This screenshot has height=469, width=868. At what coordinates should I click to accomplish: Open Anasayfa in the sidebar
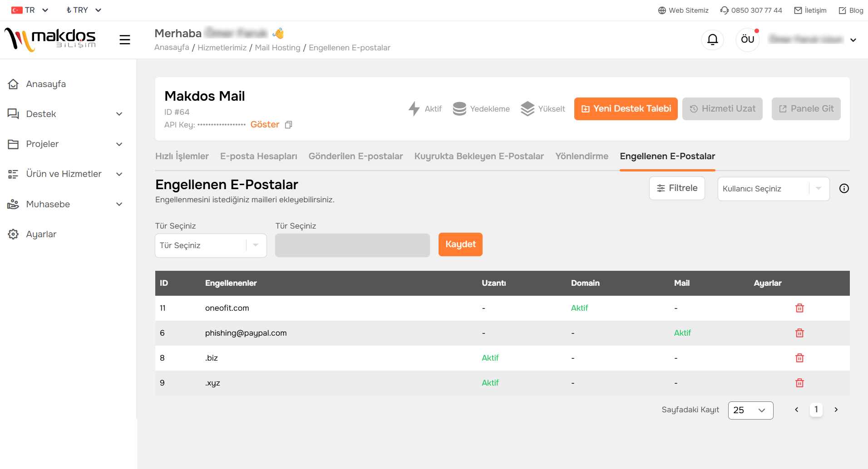(46, 84)
